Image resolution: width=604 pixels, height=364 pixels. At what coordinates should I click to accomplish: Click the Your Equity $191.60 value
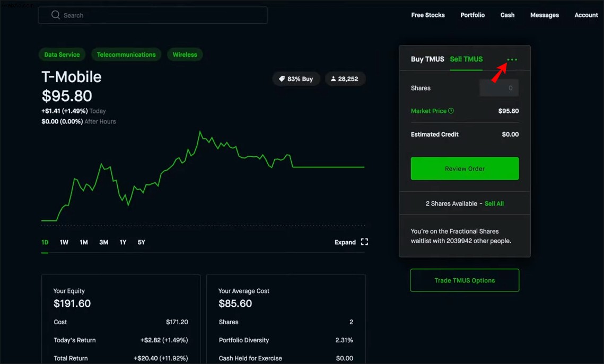click(x=72, y=304)
